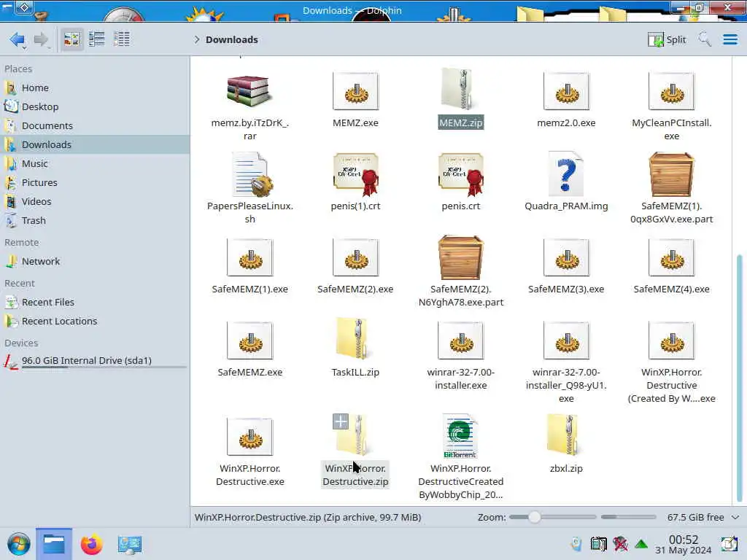Open the search magnifier icon

tap(705, 39)
